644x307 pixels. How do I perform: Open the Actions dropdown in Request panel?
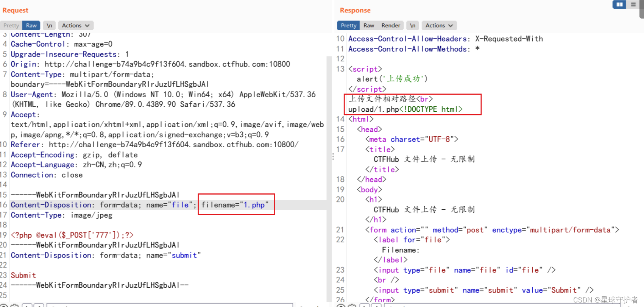tap(76, 25)
